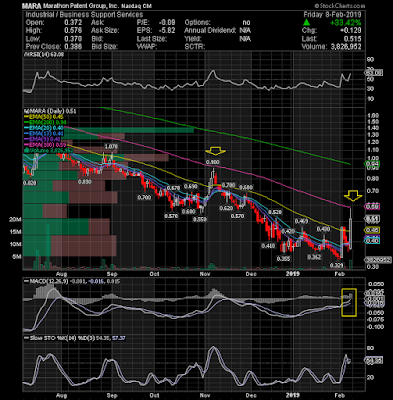The width and height of the screenshot is (393, 400).
Task: Click the Volume 3,826,952 legend entry
Action: pyautogui.click(x=49, y=150)
